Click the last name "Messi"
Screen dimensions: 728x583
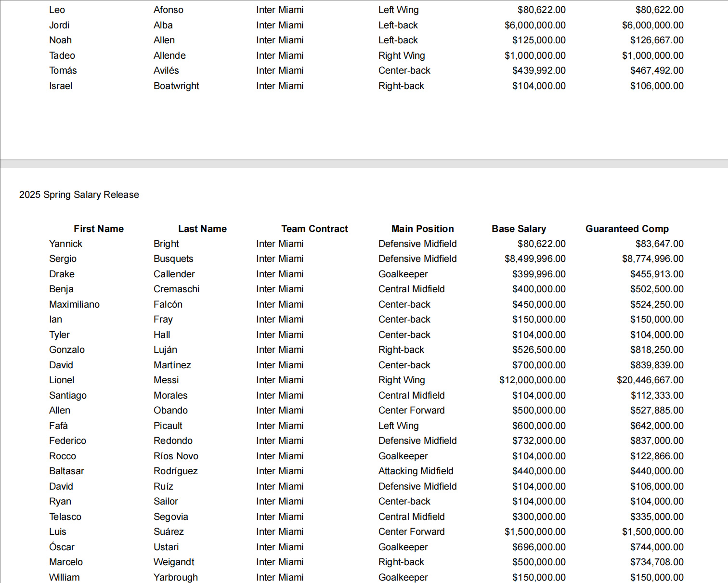(166, 380)
